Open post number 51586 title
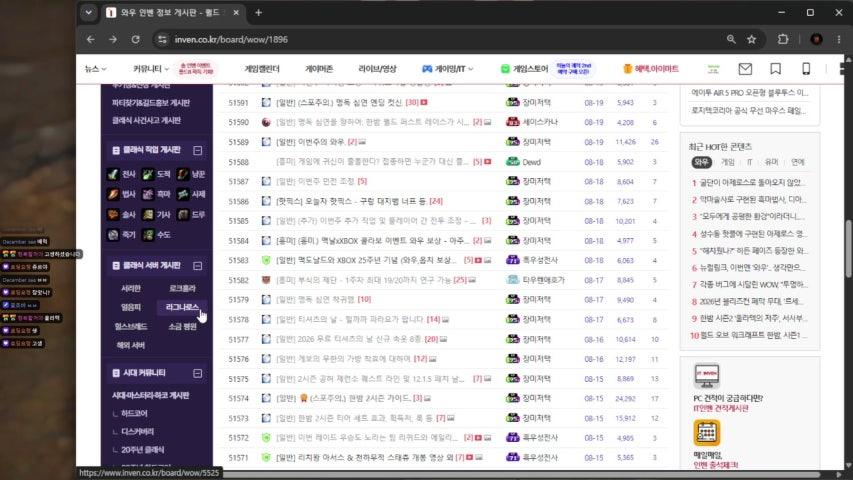 tap(351, 201)
